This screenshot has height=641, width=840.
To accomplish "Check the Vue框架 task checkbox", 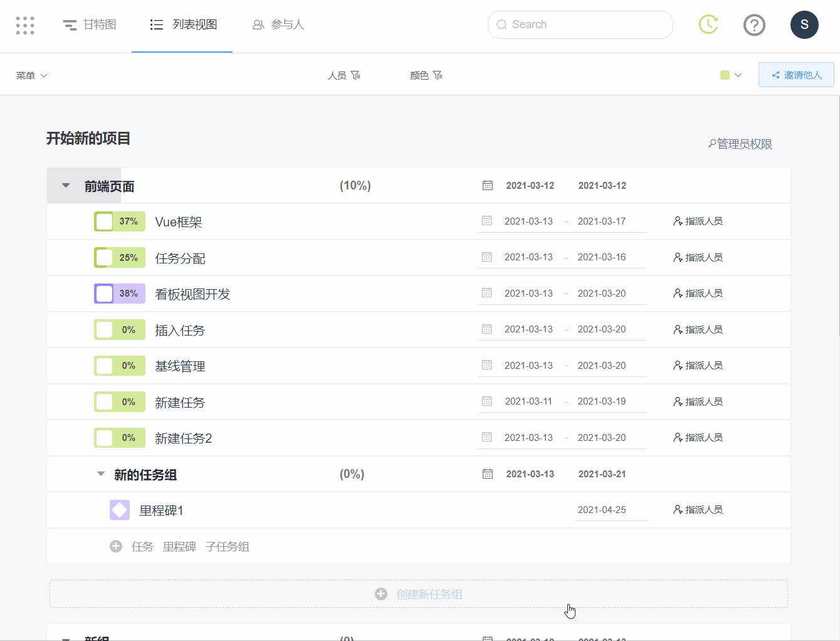I will tap(104, 221).
